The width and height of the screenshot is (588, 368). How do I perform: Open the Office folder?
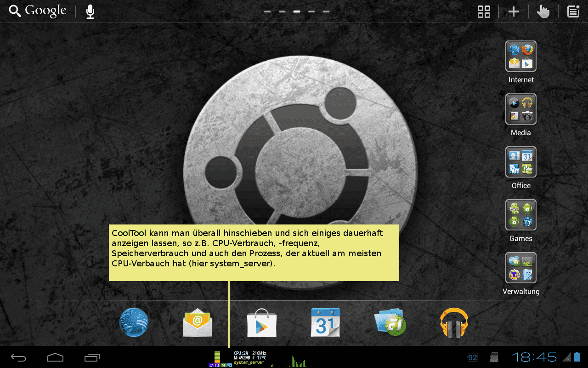click(x=521, y=162)
